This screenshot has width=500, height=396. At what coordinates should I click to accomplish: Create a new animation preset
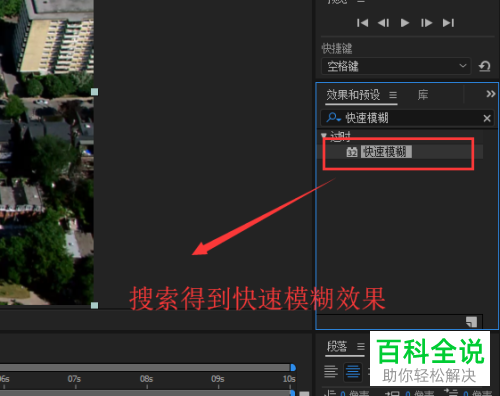471,322
